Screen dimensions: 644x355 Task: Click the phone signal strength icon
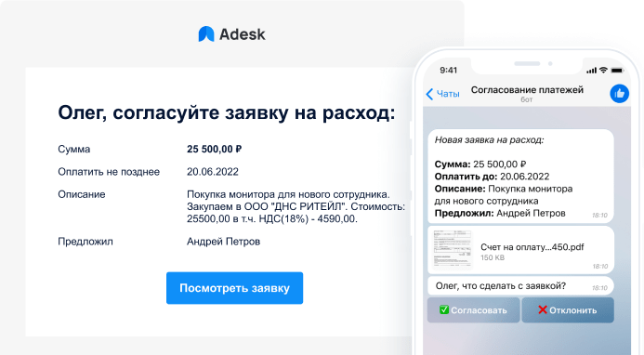click(x=591, y=71)
